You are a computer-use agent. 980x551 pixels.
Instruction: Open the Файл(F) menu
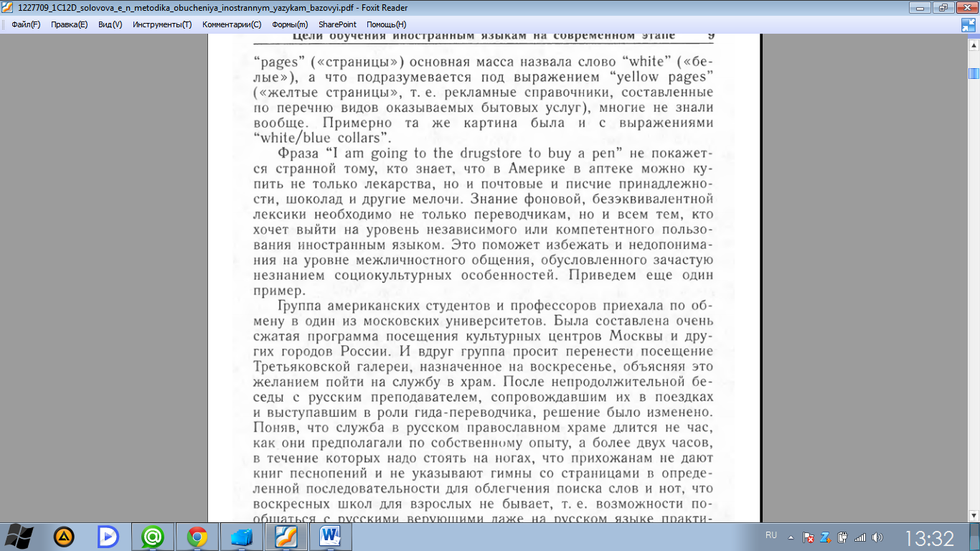tap(25, 24)
